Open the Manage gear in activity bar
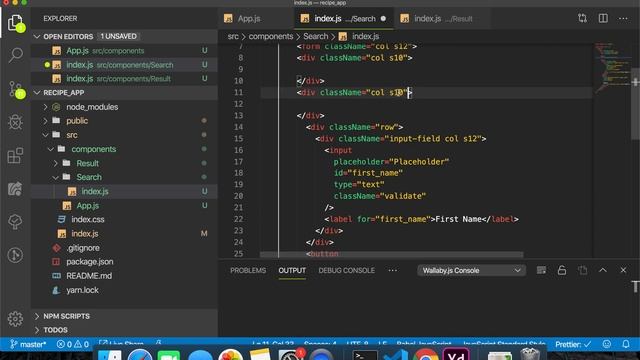 pyautogui.click(x=15, y=319)
